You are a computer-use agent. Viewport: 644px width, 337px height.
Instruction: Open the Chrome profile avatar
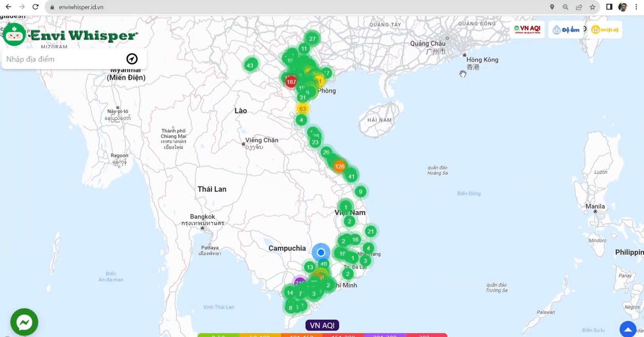pyautogui.click(x=623, y=7)
